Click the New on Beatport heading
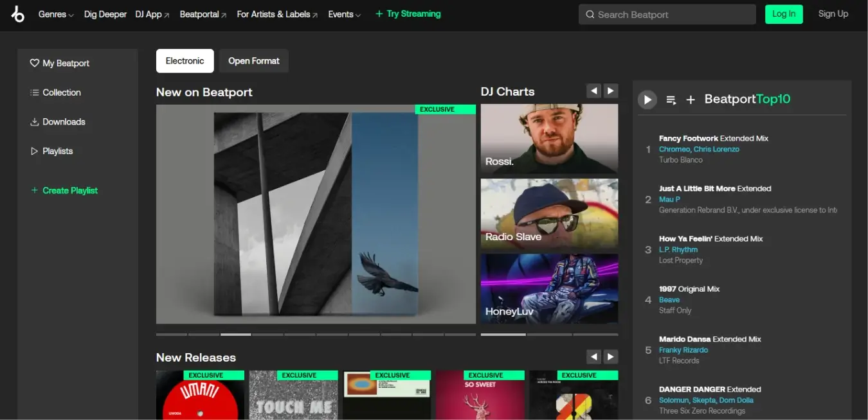868x420 pixels. tap(204, 92)
